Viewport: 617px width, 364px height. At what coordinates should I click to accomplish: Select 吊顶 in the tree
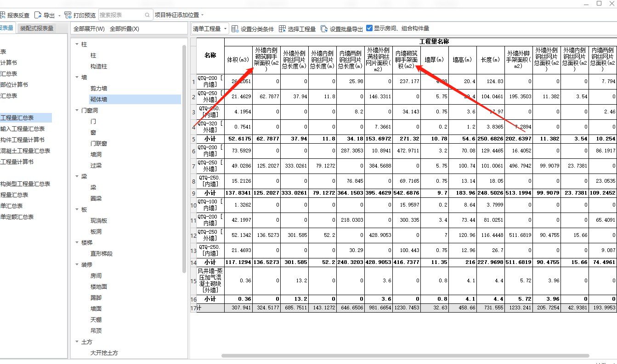[96, 331]
